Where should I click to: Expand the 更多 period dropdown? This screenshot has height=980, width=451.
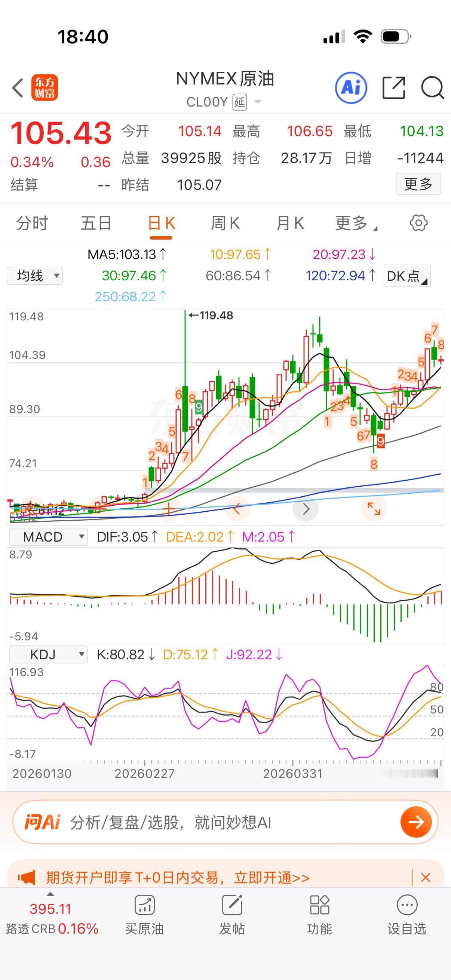click(356, 223)
